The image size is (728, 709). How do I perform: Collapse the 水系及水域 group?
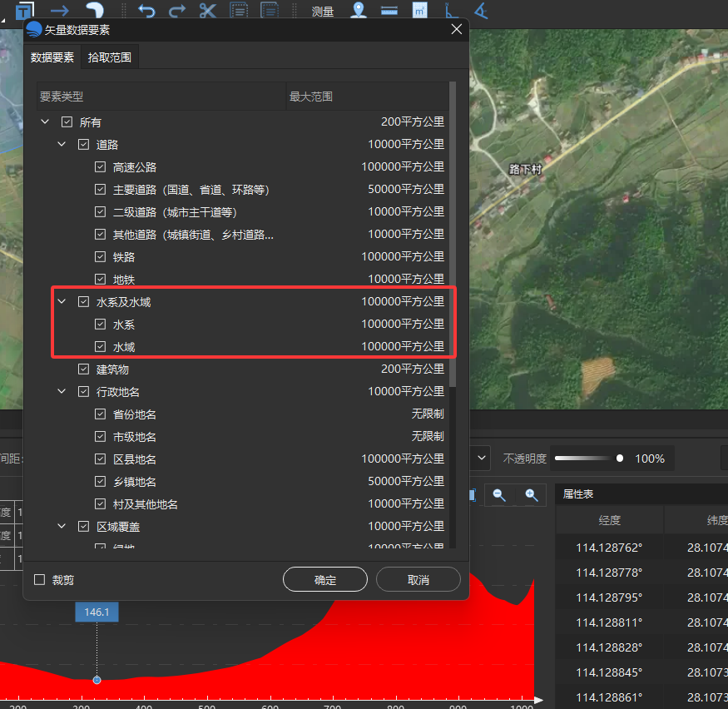click(62, 301)
